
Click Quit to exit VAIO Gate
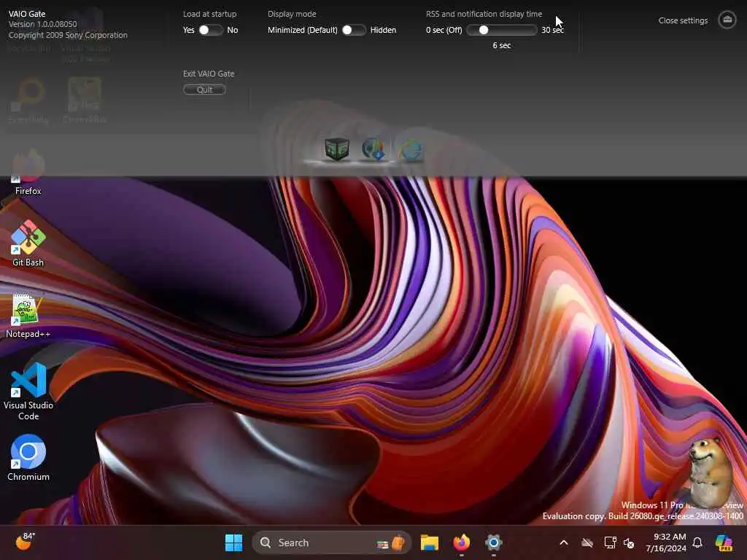[x=204, y=90]
